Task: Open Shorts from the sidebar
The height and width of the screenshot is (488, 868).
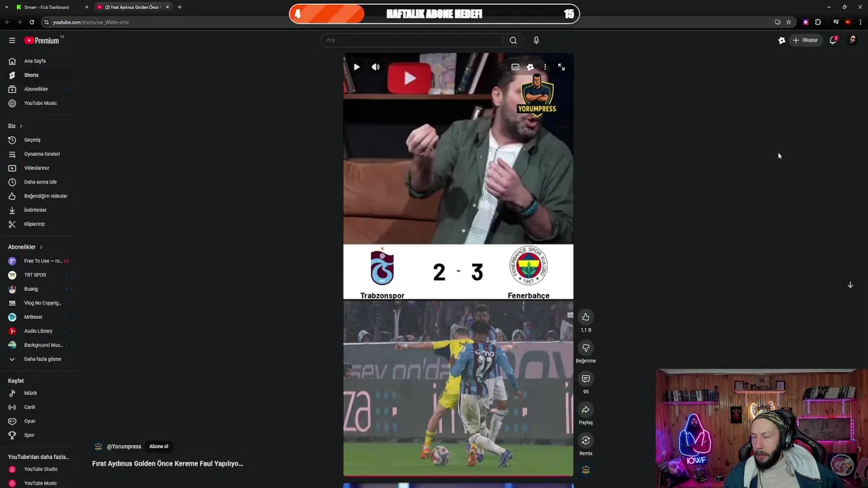Action: (31, 75)
